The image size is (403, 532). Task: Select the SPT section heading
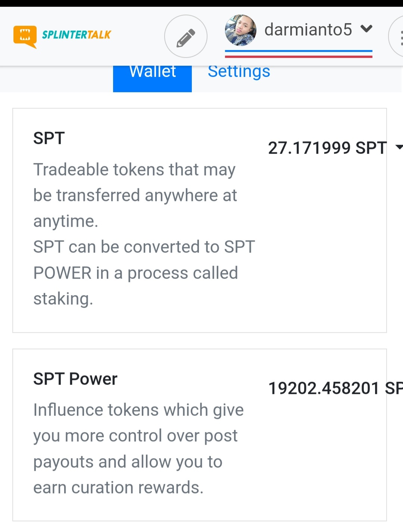pos(49,138)
